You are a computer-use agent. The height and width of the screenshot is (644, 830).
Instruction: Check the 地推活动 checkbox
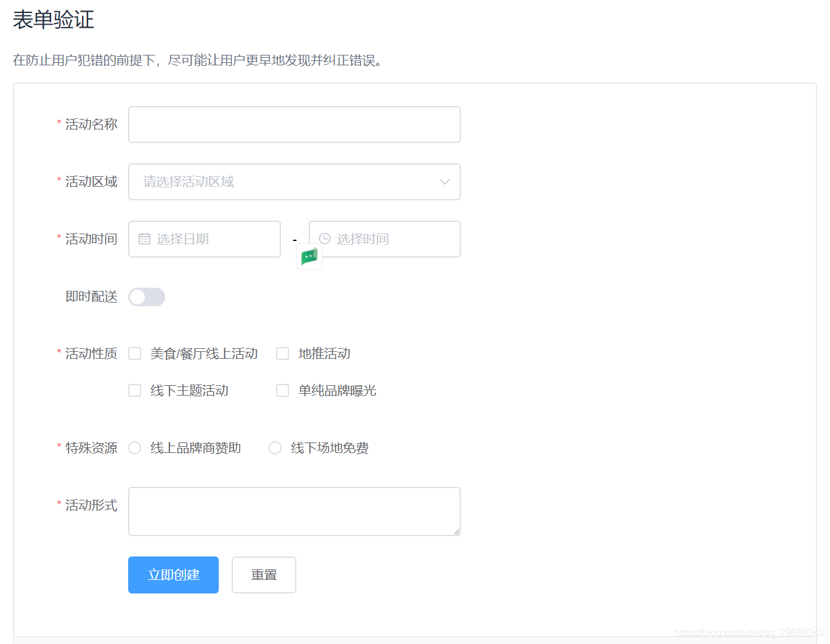coord(282,353)
